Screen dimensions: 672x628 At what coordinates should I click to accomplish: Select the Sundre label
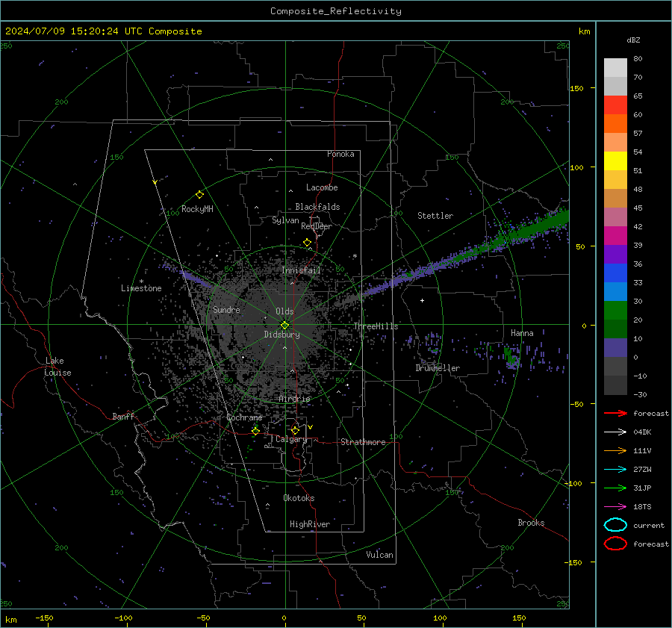click(x=226, y=309)
